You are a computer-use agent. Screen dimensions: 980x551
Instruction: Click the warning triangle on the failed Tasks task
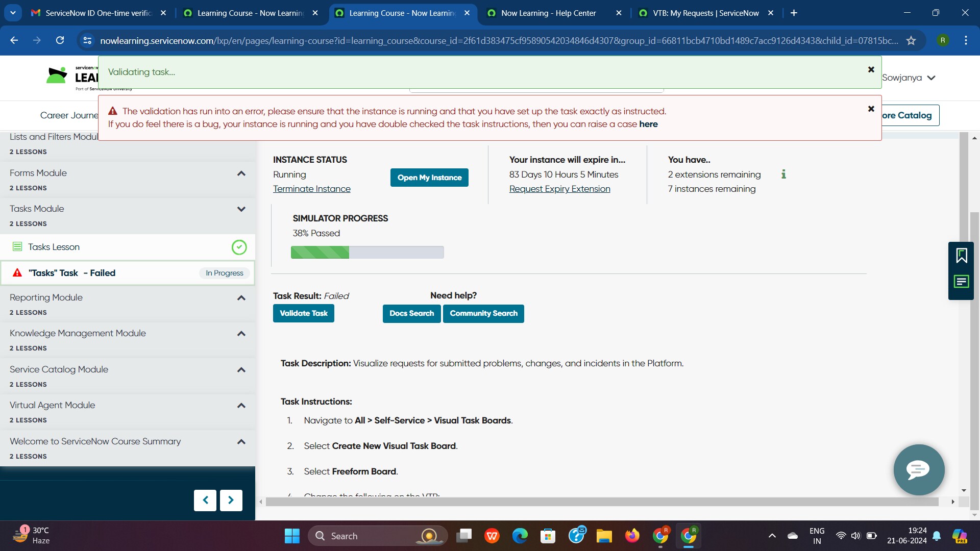coord(17,272)
